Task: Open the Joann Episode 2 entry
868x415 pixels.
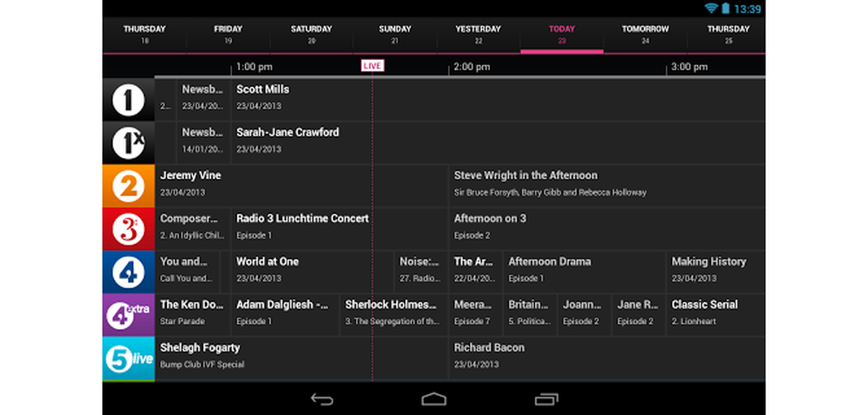Action: (584, 315)
